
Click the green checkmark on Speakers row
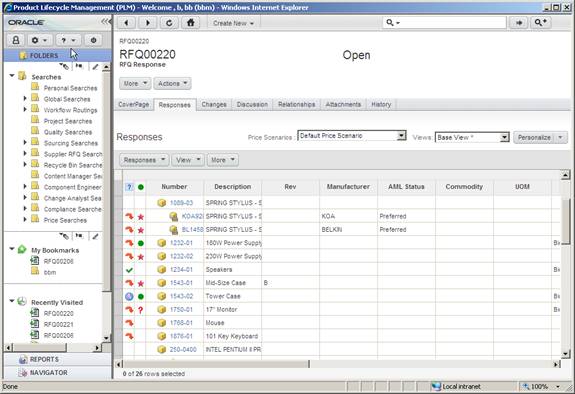coord(129,270)
